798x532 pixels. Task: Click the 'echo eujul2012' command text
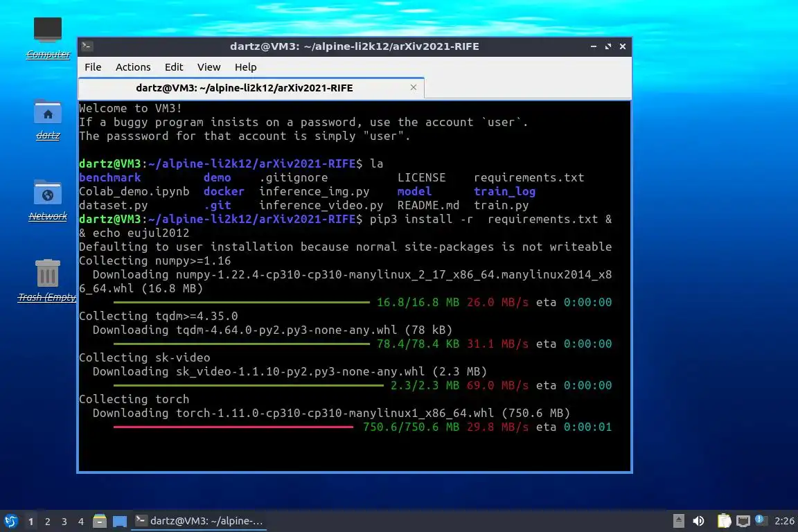(141, 233)
